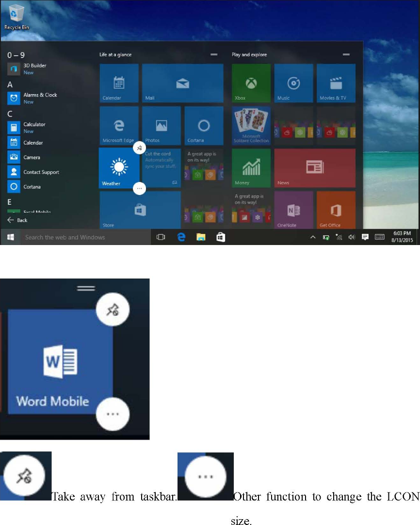The width and height of the screenshot is (420, 525).
Task: Open Task View on the taskbar
Action: click(x=161, y=237)
